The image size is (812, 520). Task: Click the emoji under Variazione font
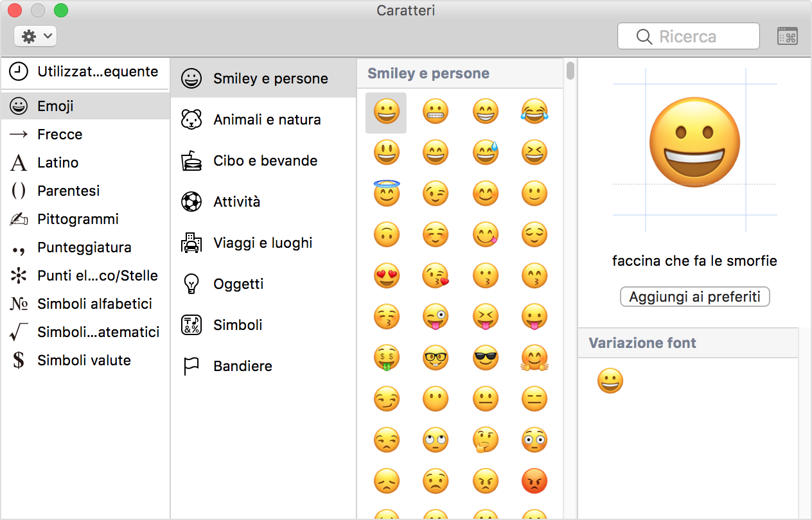pyautogui.click(x=610, y=381)
